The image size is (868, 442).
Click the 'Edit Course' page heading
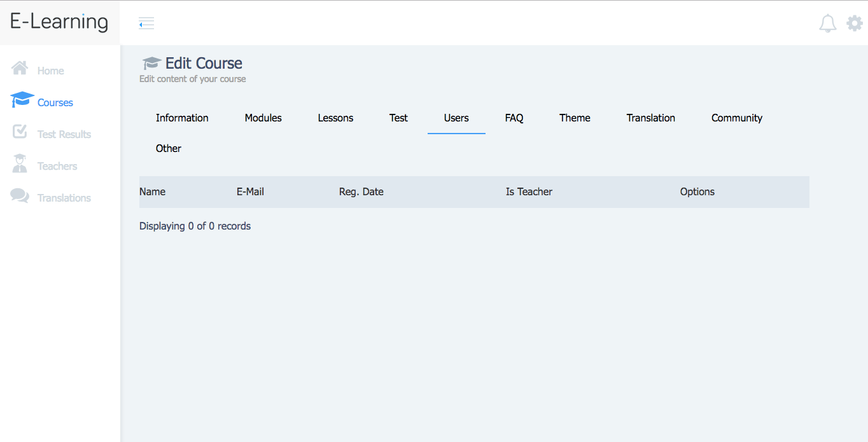[x=204, y=63]
